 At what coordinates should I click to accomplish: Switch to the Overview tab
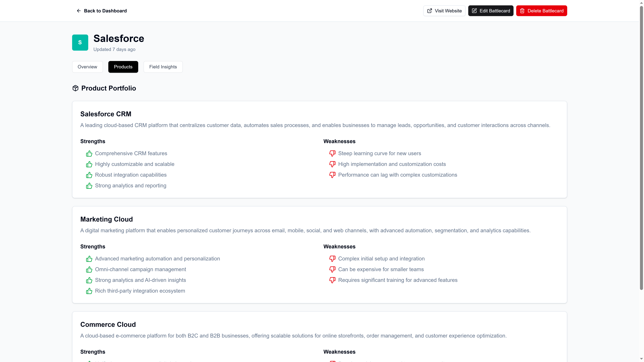click(87, 67)
